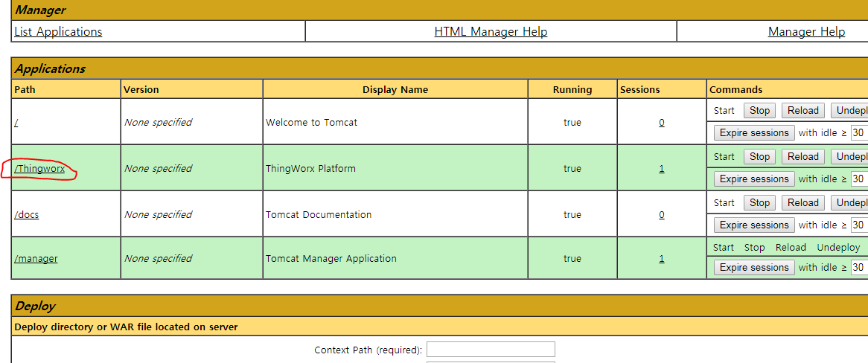868x363 pixels.
Task: Stop the Tomcat Documentation application
Action: pyautogui.click(x=759, y=202)
